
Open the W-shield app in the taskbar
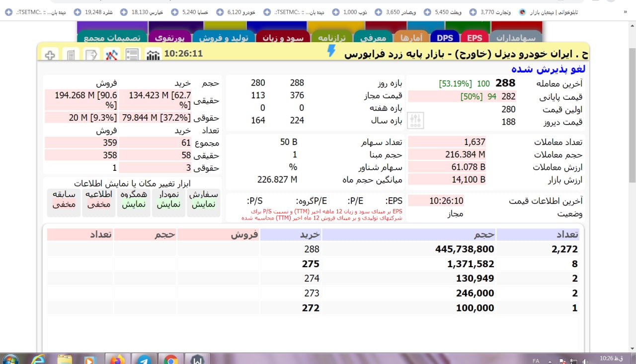point(197,359)
